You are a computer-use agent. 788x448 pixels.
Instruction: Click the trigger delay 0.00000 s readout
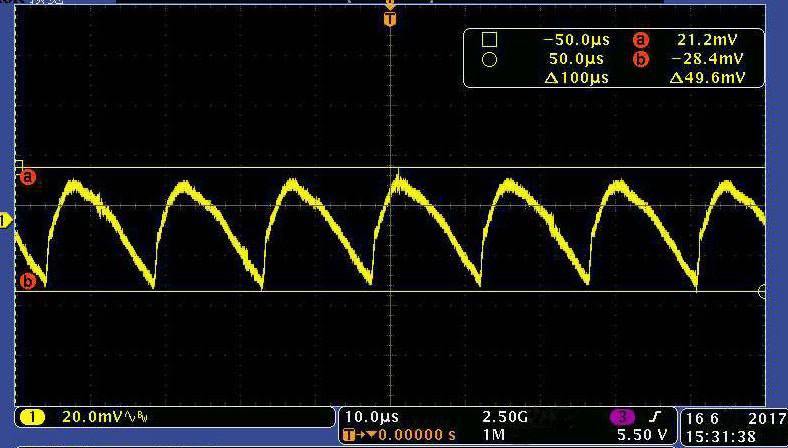(417, 434)
